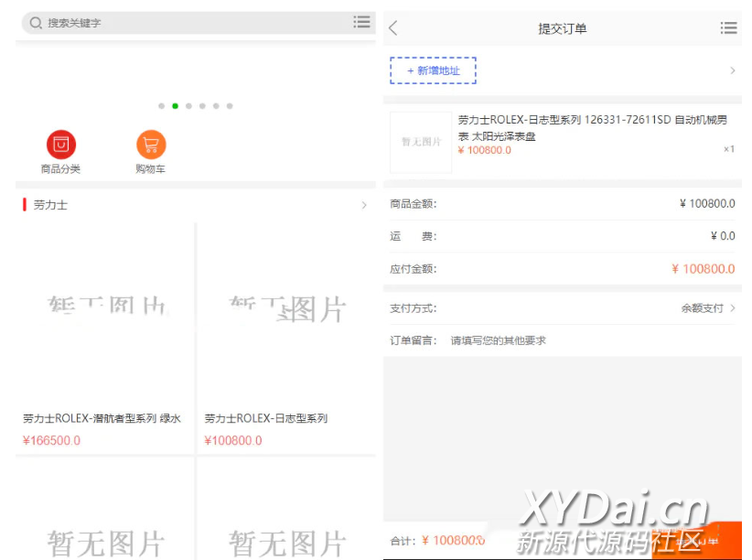Select the last carousel indicator dot

(x=230, y=106)
